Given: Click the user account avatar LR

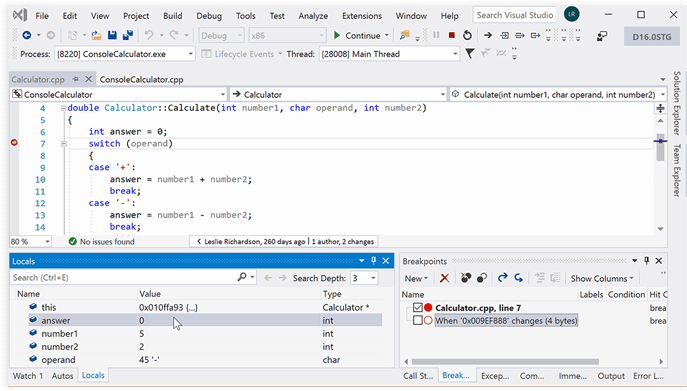Looking at the screenshot, I should pyautogui.click(x=571, y=14).
